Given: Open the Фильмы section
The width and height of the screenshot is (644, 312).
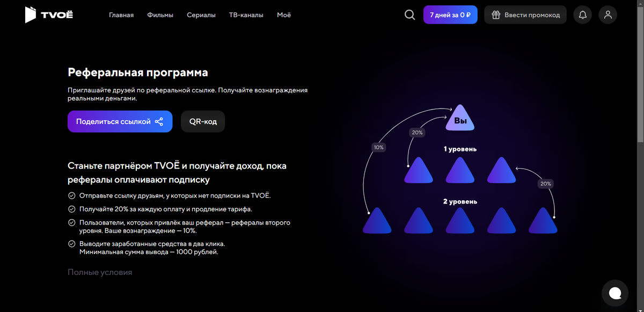Looking at the screenshot, I should (x=159, y=14).
